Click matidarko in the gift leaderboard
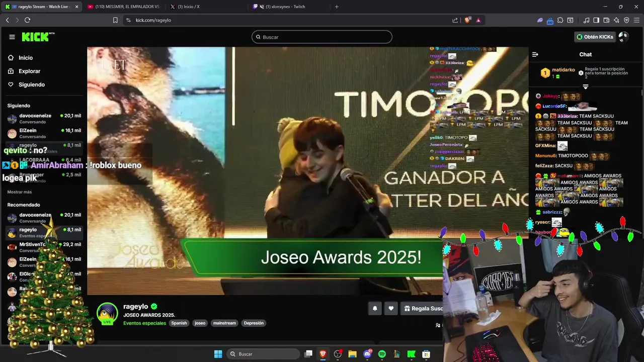 [563, 70]
